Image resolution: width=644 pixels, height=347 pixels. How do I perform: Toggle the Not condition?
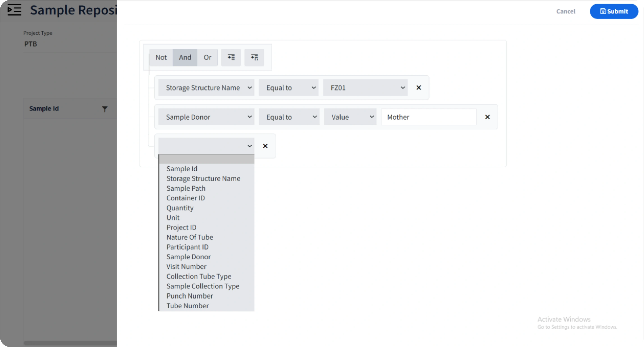pos(161,57)
